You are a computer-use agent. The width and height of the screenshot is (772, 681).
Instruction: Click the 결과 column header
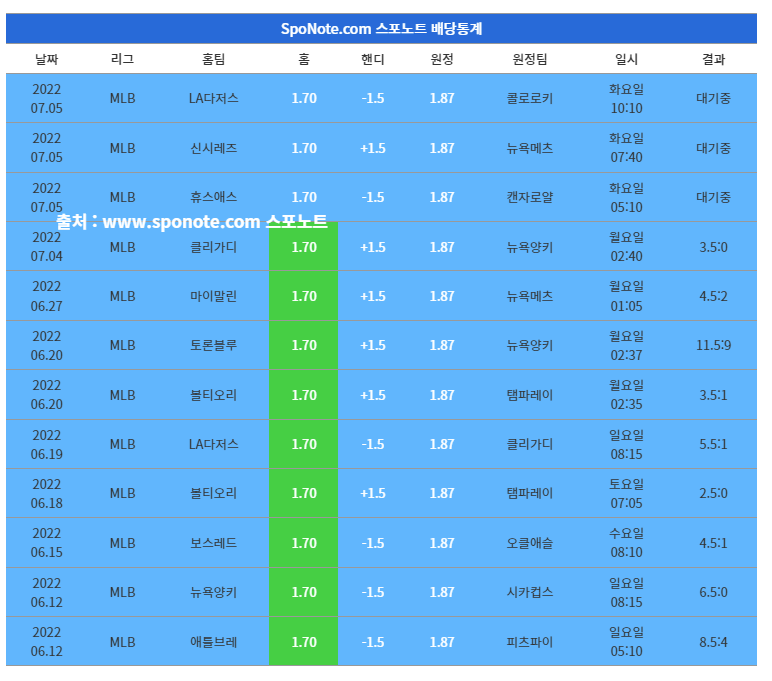click(713, 59)
